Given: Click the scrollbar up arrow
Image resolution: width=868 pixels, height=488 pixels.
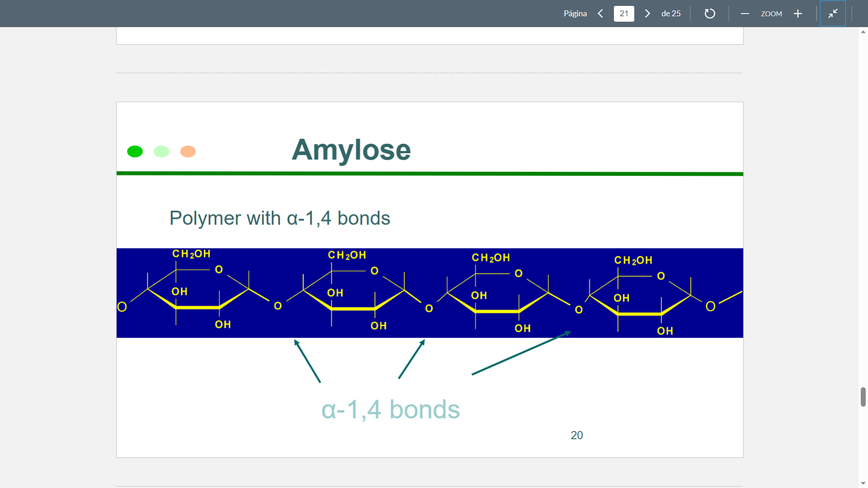Looking at the screenshot, I should (x=863, y=32).
